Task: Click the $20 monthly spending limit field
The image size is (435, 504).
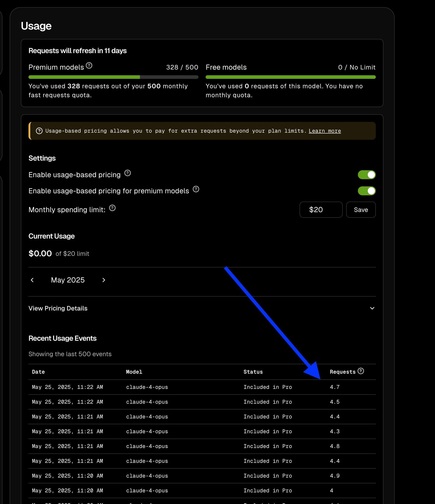Action: click(x=321, y=210)
